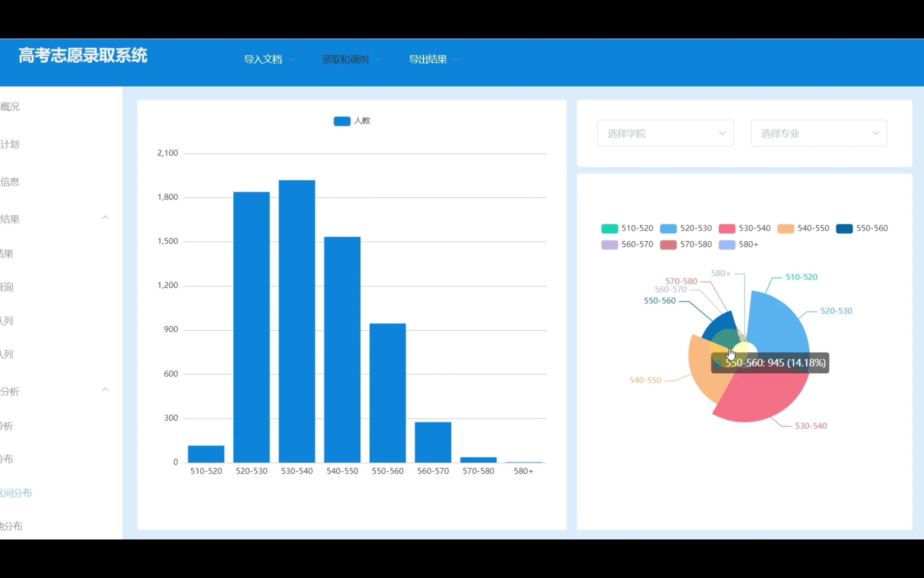924x578 pixels.
Task: Click the 510-520 pie label text
Action: coord(802,277)
